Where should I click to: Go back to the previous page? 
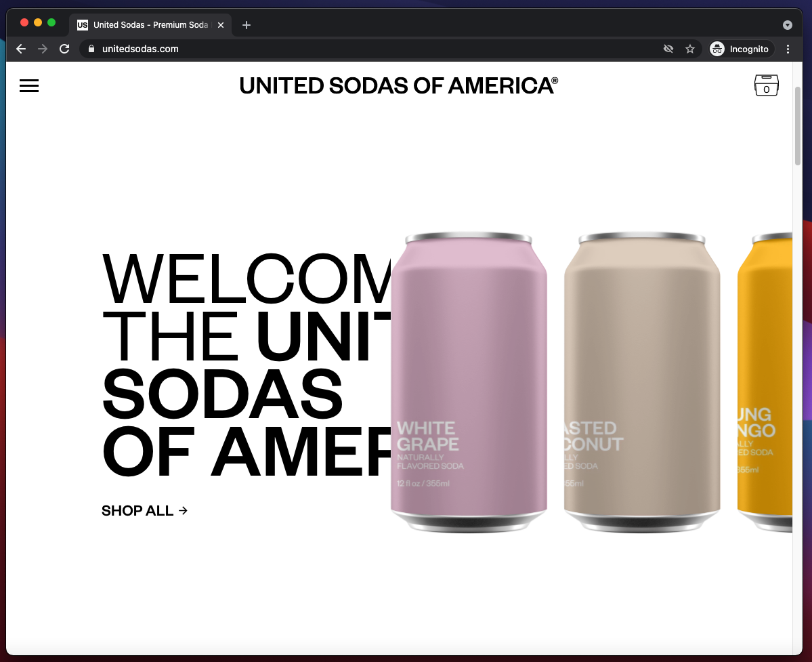click(21, 49)
